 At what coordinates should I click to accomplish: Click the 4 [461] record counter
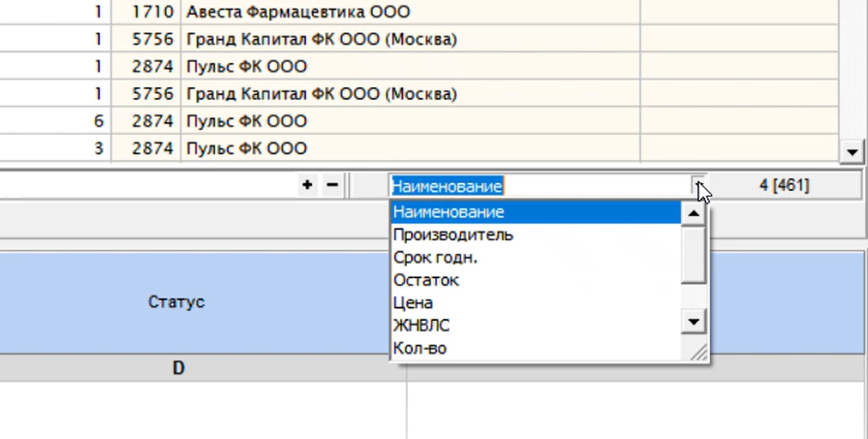(784, 185)
